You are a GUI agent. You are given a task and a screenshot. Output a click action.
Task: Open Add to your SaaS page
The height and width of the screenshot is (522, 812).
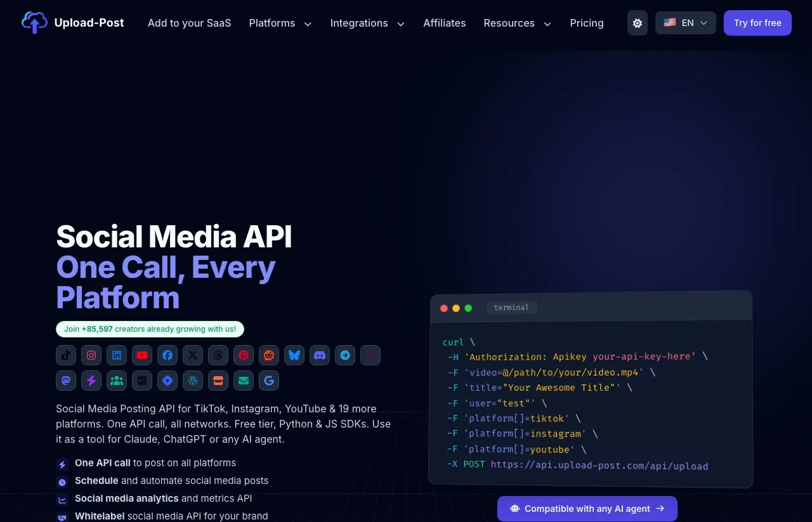point(190,23)
